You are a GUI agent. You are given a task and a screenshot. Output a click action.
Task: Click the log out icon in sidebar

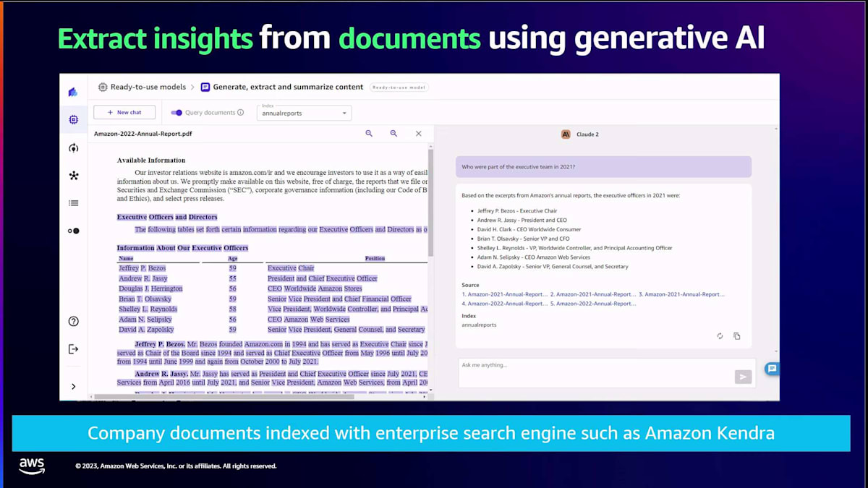[73, 349]
